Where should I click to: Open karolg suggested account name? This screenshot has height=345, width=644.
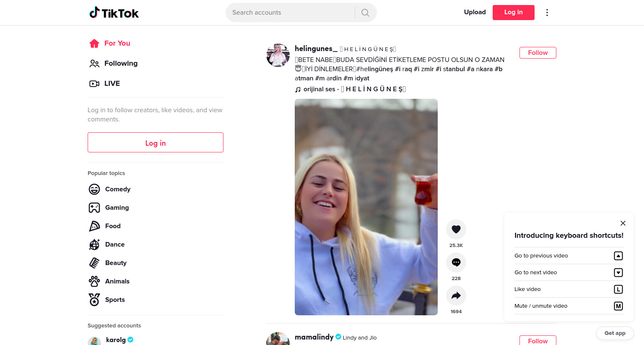(x=116, y=340)
